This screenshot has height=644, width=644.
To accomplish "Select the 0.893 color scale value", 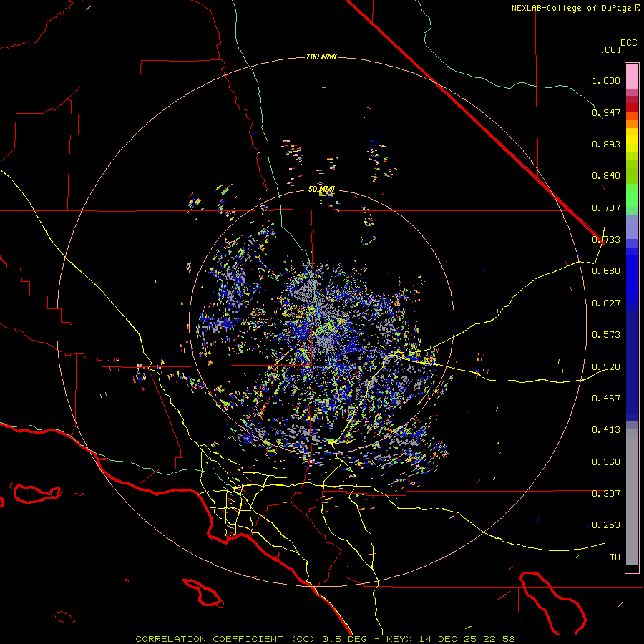I will pos(606,144).
